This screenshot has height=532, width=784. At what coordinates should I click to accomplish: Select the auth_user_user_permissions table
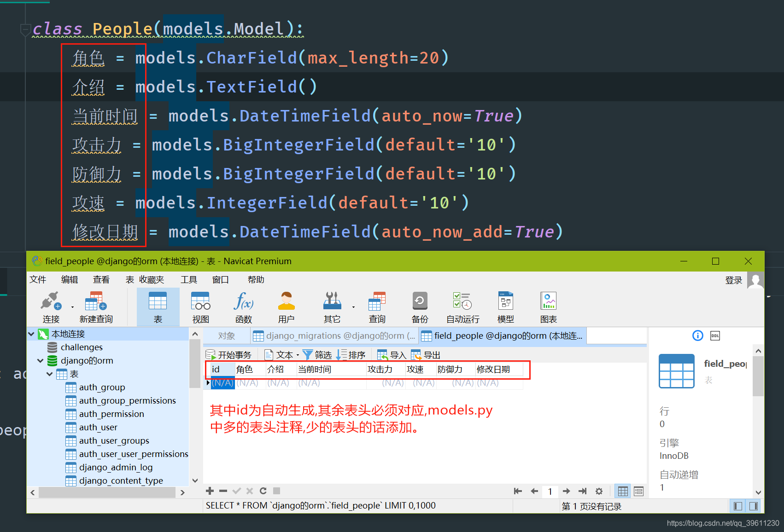pos(134,454)
